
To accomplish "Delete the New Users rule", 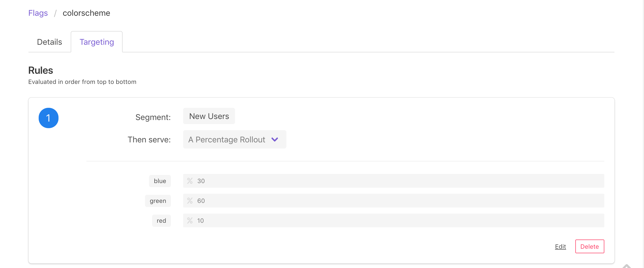I will click(x=590, y=246).
